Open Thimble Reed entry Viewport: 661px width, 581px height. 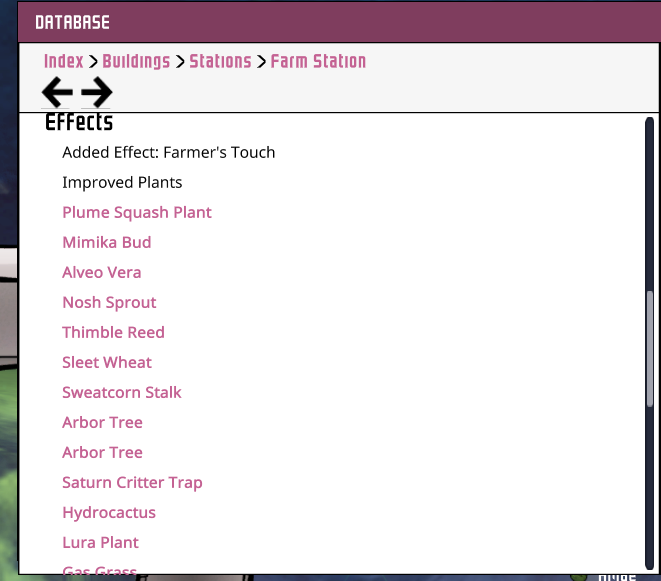[113, 332]
